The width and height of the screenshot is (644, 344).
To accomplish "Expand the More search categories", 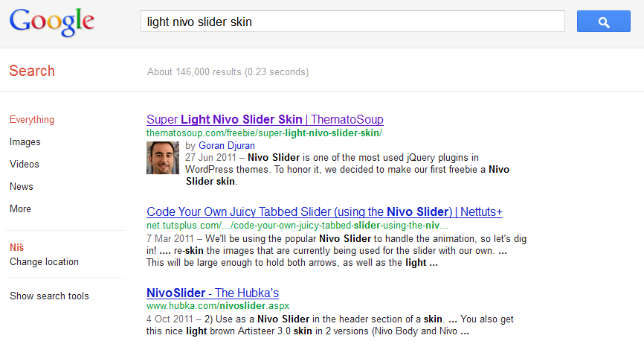I will click(x=20, y=209).
